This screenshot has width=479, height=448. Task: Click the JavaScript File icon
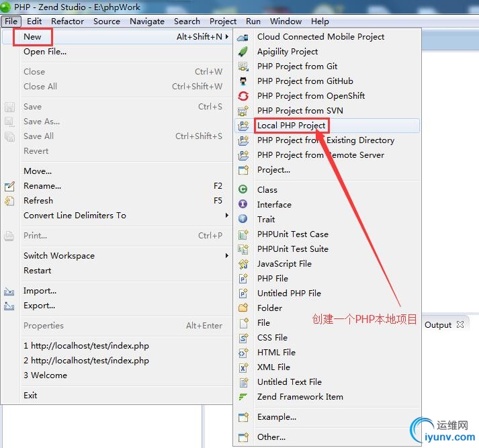tap(243, 264)
